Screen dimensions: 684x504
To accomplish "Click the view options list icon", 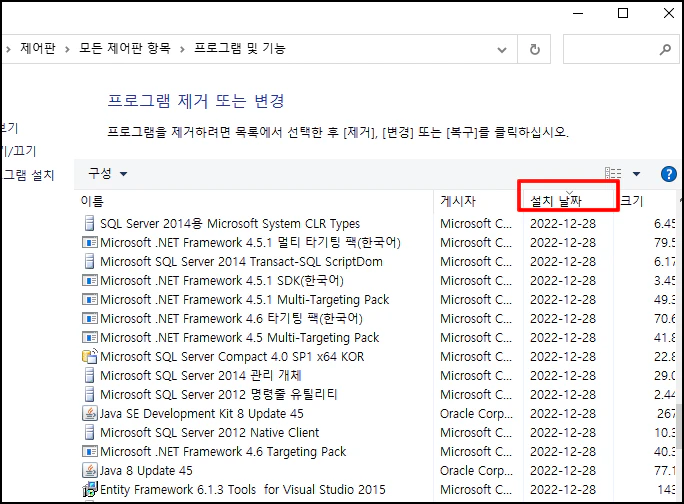I will (613, 174).
